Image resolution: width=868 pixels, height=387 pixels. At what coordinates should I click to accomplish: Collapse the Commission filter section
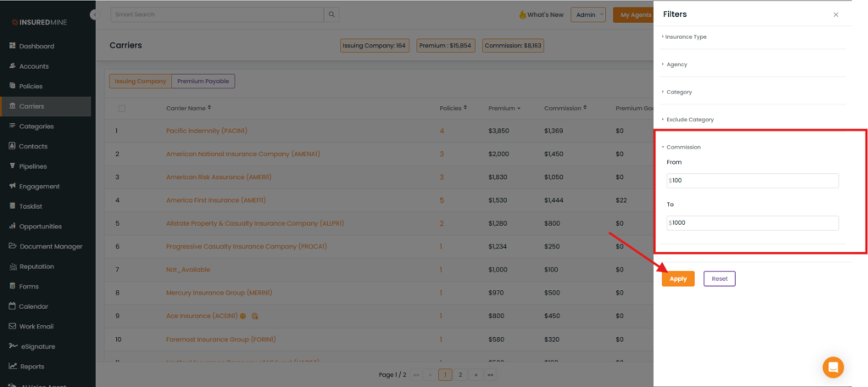click(682, 147)
